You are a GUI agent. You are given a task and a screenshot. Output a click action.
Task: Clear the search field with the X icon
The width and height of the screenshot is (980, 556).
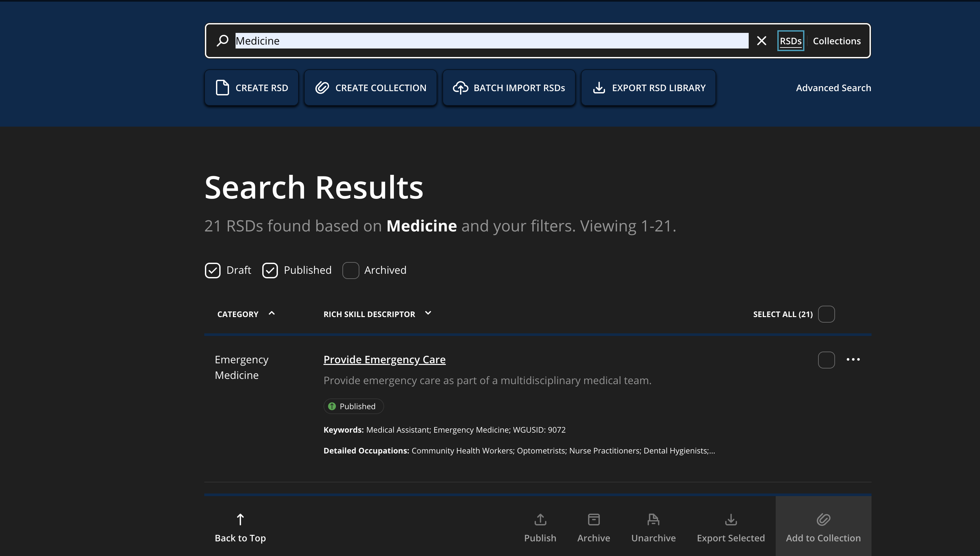tap(761, 40)
